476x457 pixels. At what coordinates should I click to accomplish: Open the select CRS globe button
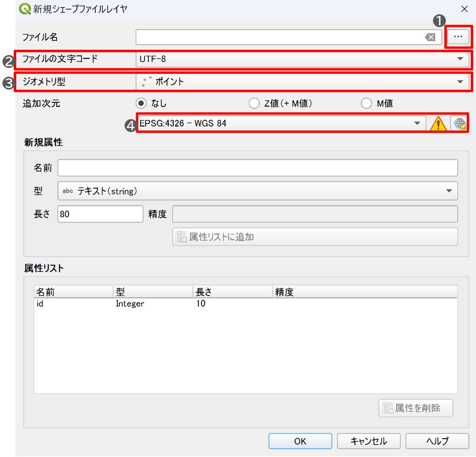coord(459,123)
